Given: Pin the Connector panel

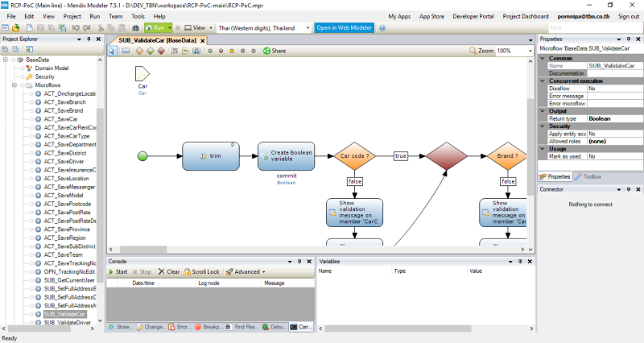Looking at the screenshot, I should (x=629, y=189).
